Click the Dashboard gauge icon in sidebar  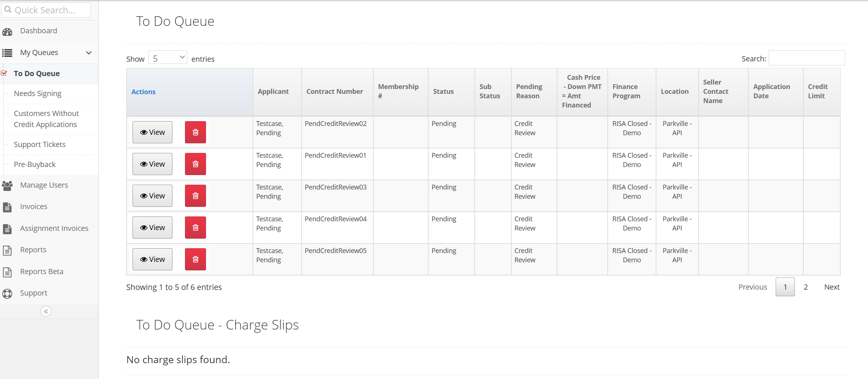7,31
